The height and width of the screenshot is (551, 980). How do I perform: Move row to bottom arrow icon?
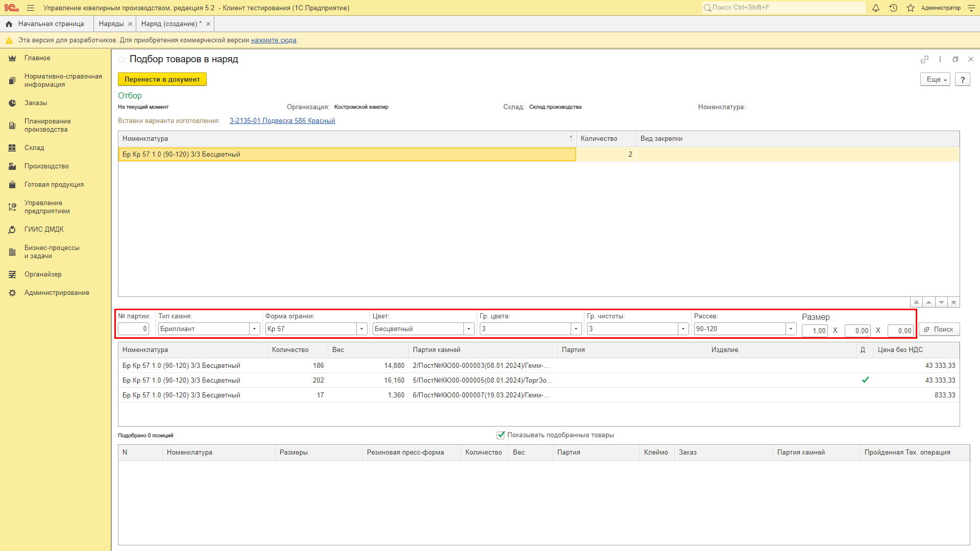point(953,302)
